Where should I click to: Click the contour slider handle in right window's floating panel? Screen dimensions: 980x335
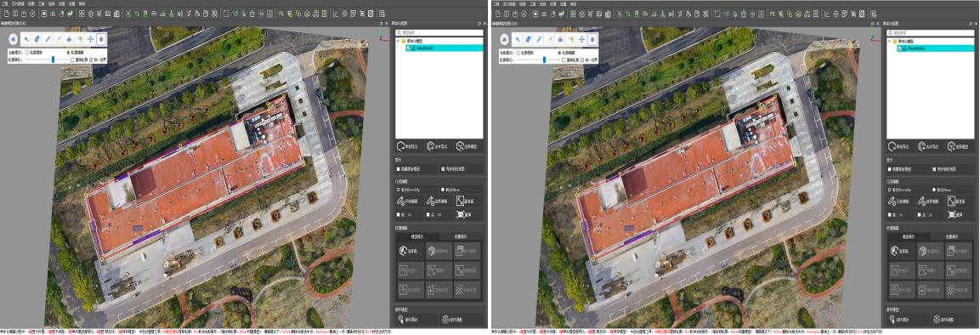[x=543, y=60]
